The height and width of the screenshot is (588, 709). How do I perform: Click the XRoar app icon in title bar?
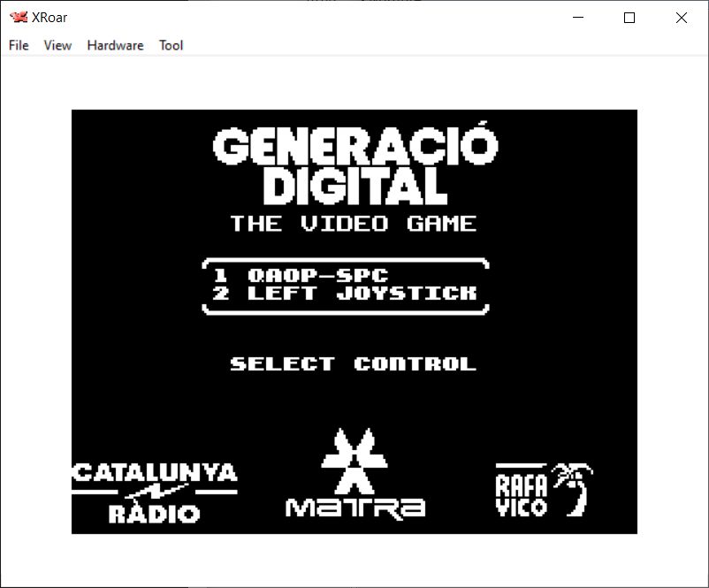click(17, 18)
